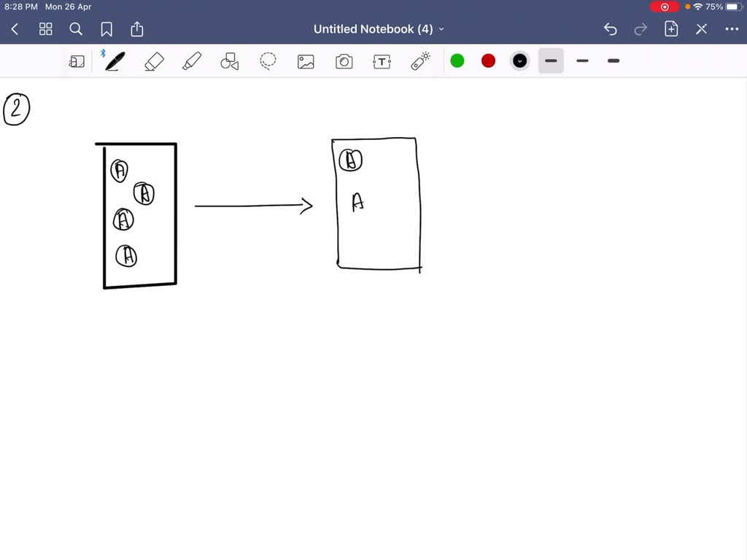The width and height of the screenshot is (747, 560).
Task: Select the Text box tool
Action: tap(382, 61)
